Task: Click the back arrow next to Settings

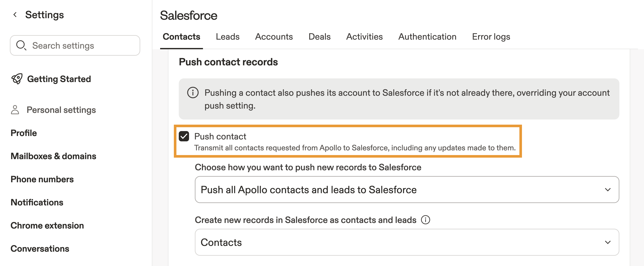Action: click(x=15, y=15)
